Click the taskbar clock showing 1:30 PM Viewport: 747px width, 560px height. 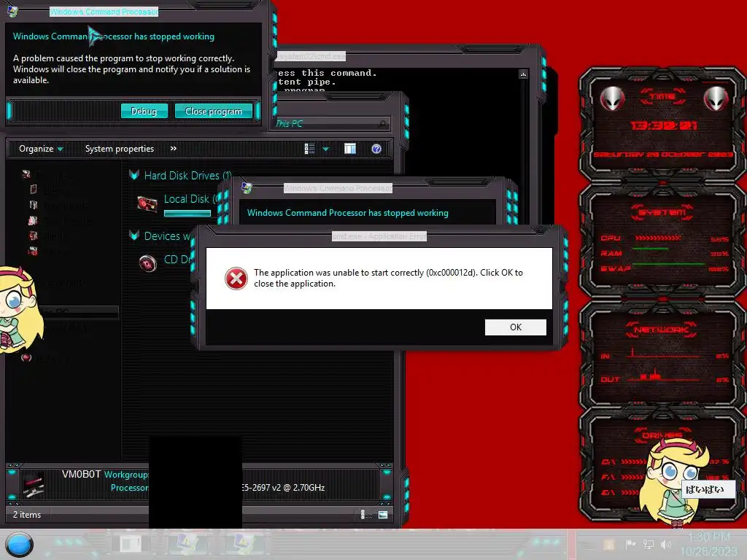709,544
